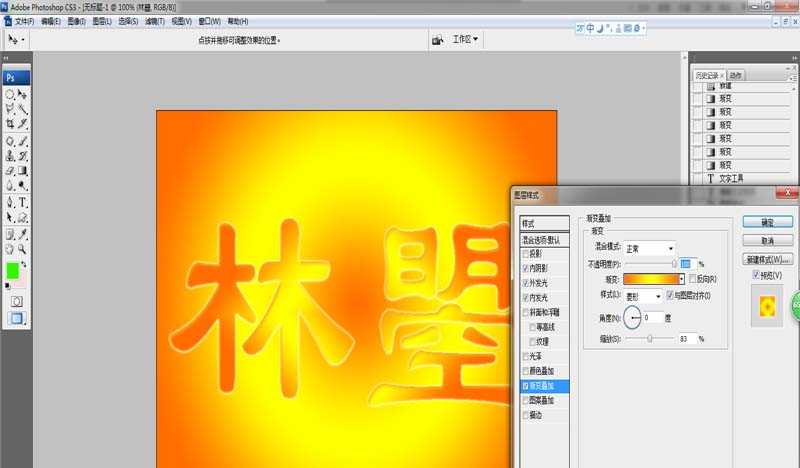Screen dimensions: 800x468
Task: Select the Hand tool in toolbox
Action: (x=10, y=248)
